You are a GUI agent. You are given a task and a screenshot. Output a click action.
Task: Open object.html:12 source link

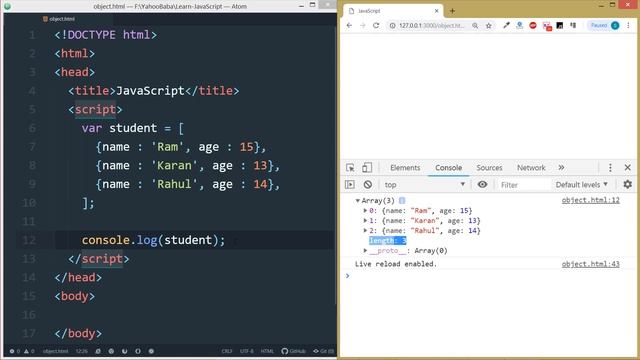point(591,200)
